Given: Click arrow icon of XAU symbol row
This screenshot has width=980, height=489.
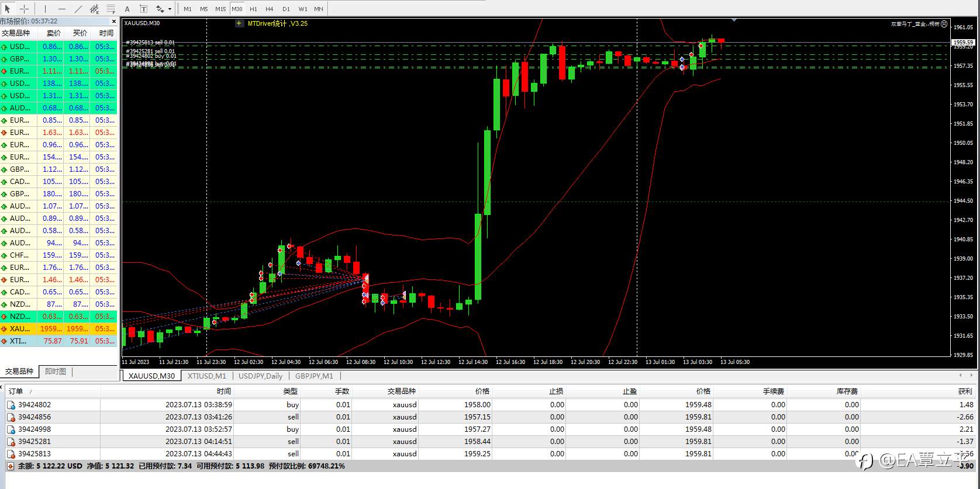Looking at the screenshot, I should point(4,329).
